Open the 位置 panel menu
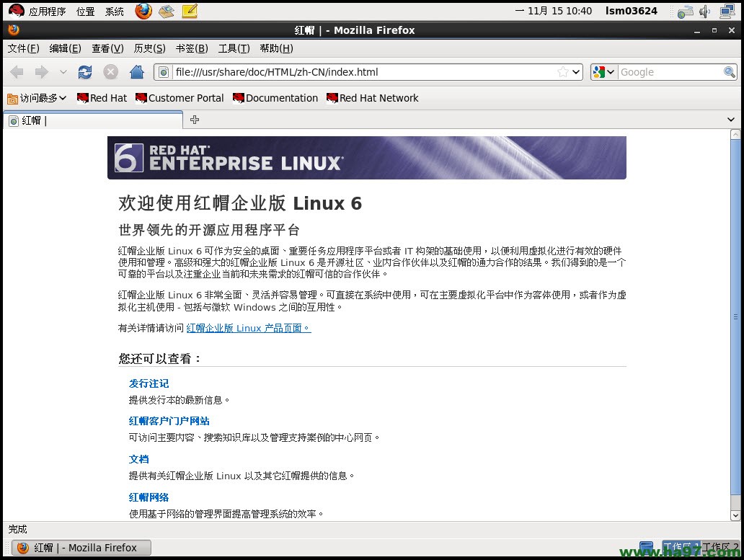The image size is (744, 560). pos(85,12)
